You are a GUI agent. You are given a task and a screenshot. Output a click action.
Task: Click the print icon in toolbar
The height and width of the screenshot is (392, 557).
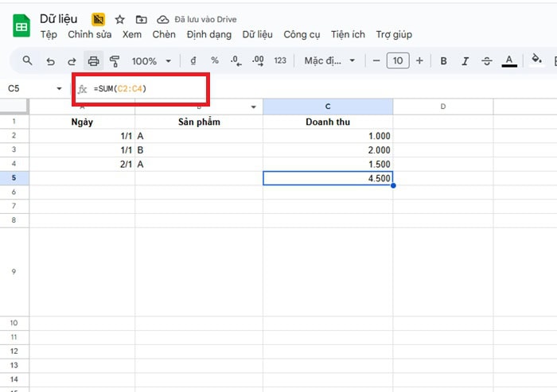click(93, 60)
